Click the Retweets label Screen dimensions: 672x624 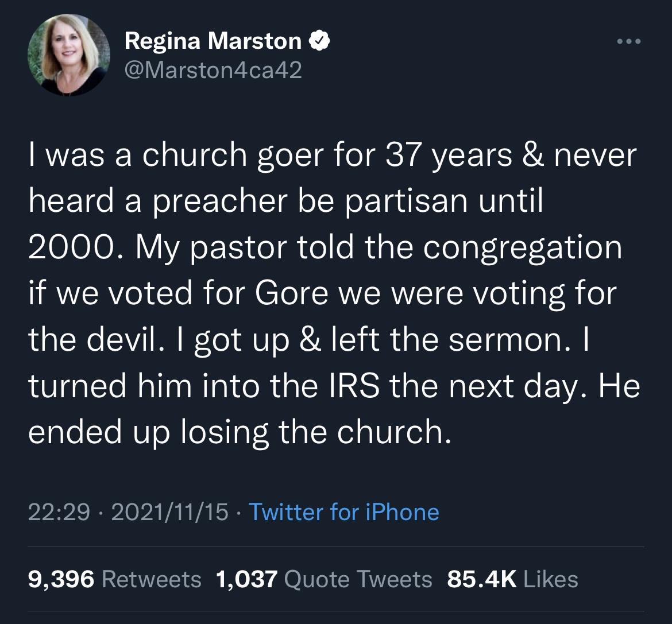pos(151,579)
